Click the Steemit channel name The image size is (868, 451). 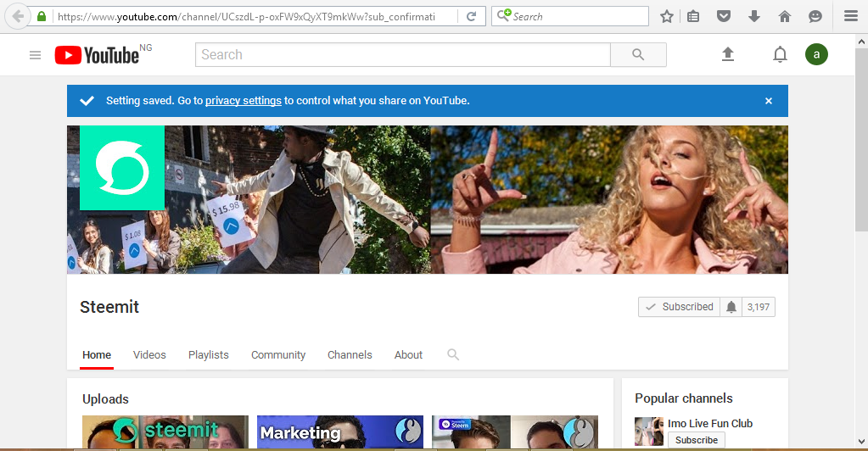pyautogui.click(x=109, y=307)
